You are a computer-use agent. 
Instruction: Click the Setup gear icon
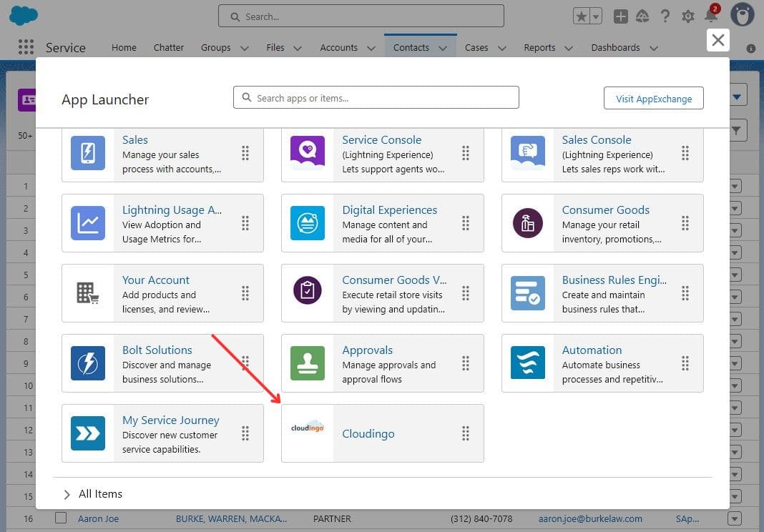click(x=687, y=15)
